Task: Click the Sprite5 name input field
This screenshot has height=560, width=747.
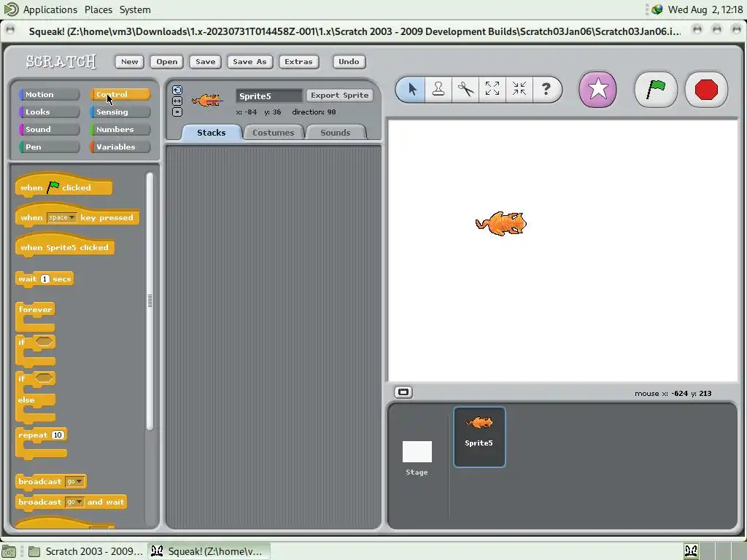Action: tap(269, 96)
